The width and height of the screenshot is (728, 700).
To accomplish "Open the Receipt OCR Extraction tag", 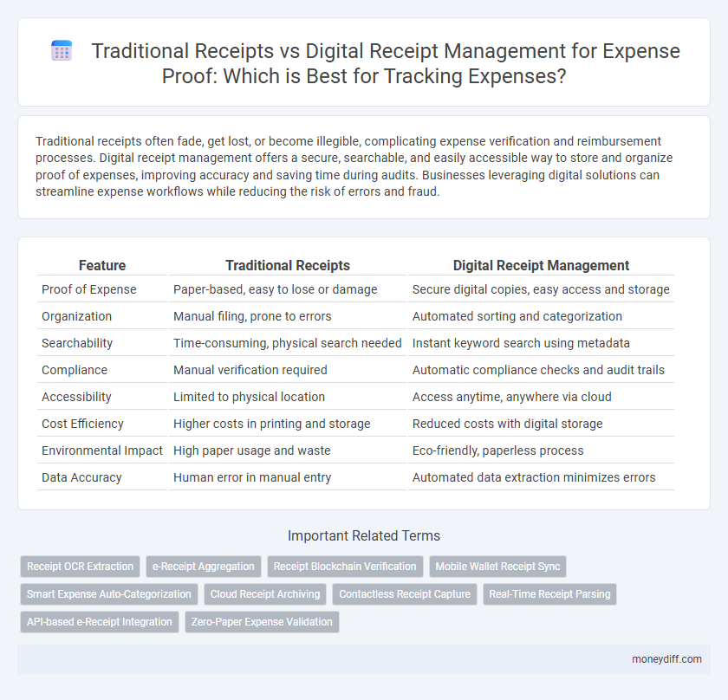I will pos(80,567).
